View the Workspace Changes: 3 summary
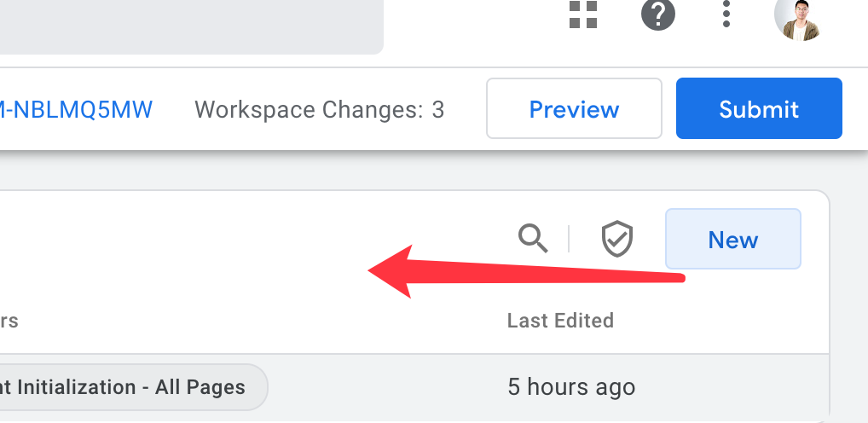Screen dimensions: 868x423 [320, 110]
